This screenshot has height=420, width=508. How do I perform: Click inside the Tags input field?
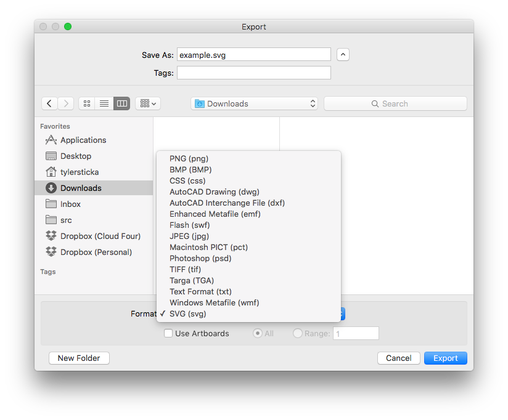pyautogui.click(x=253, y=73)
